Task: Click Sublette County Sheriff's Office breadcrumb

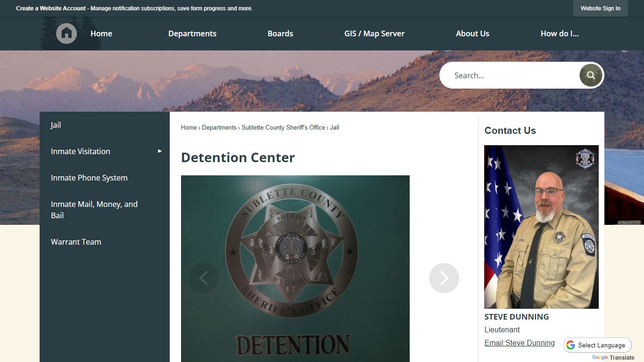Action: 283,127
